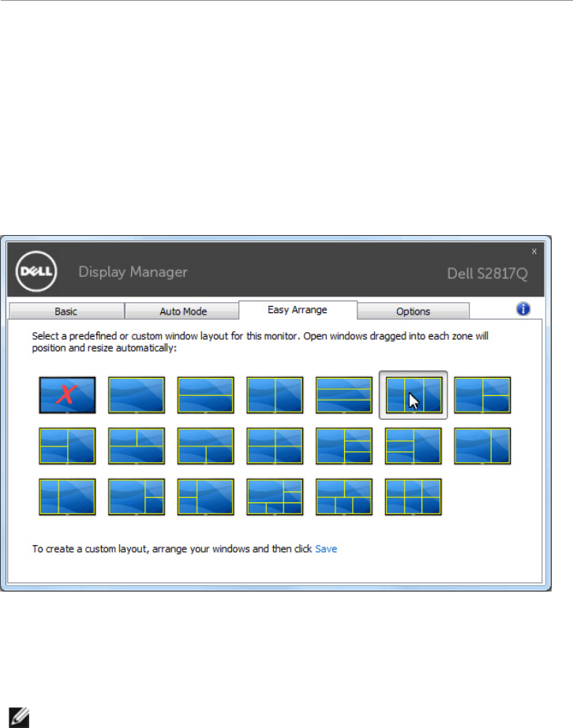Image resolution: width=573 pixels, height=728 pixels.
Task: Pick two top zones over three bottom zones
Action: (x=344, y=497)
